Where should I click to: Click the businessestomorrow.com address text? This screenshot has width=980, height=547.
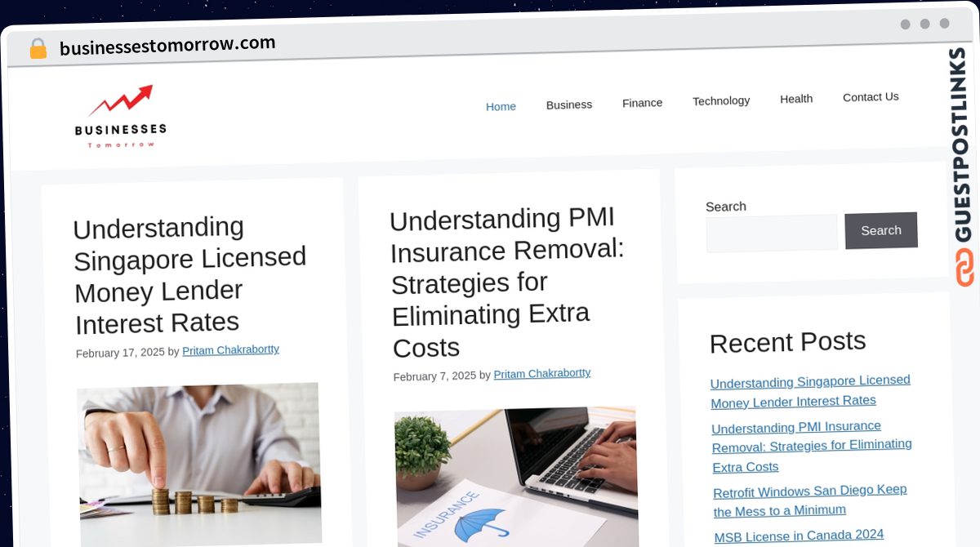coord(167,46)
